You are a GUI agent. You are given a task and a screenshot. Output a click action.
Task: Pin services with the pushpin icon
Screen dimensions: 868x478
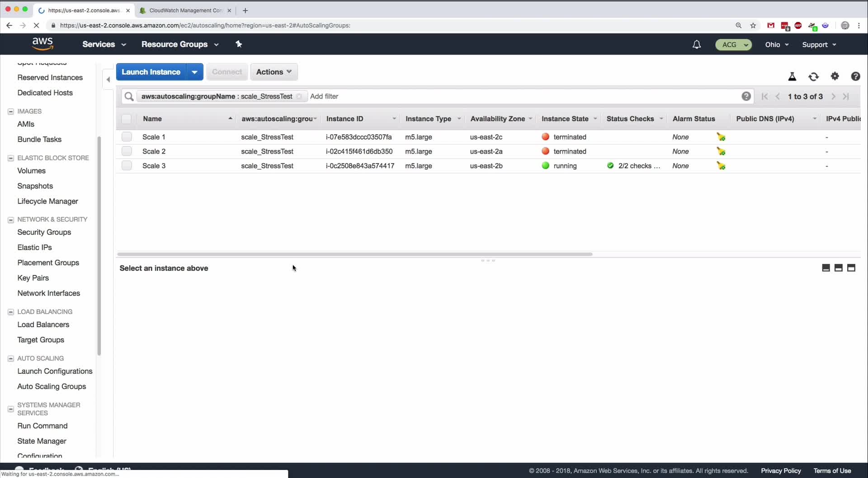point(239,44)
